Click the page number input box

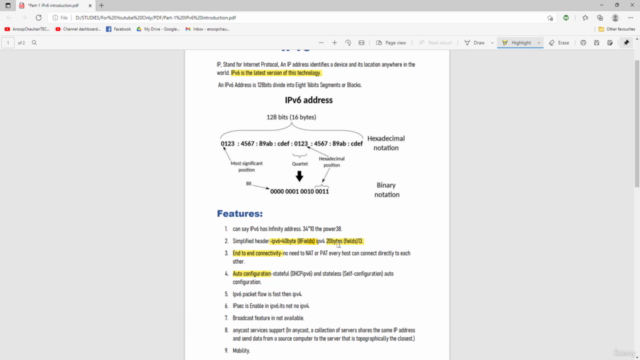pyautogui.click(x=8, y=42)
